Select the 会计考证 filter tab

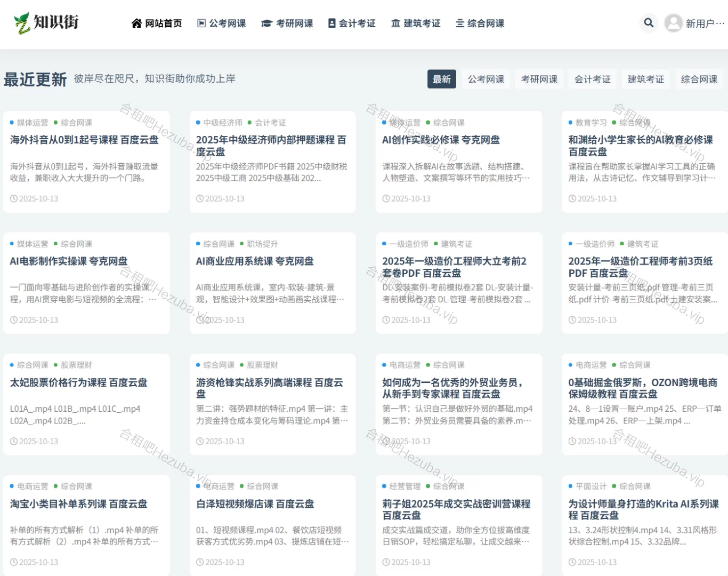click(592, 79)
